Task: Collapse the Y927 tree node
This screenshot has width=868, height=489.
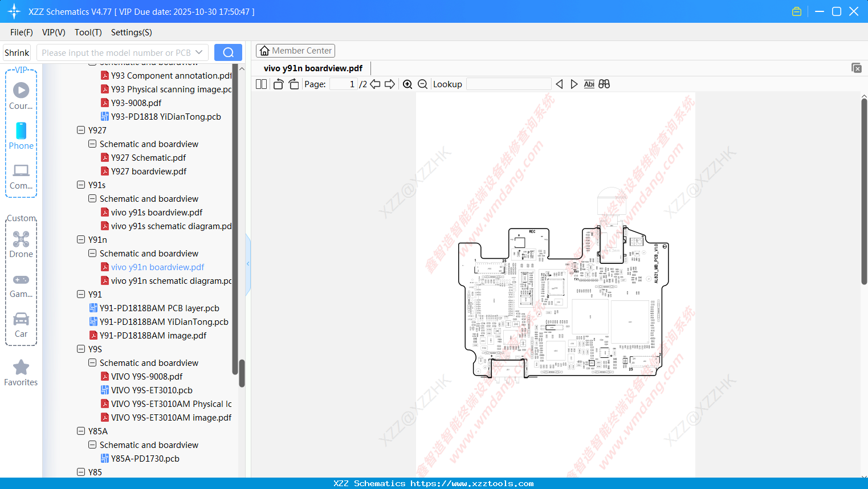Action: (x=81, y=130)
